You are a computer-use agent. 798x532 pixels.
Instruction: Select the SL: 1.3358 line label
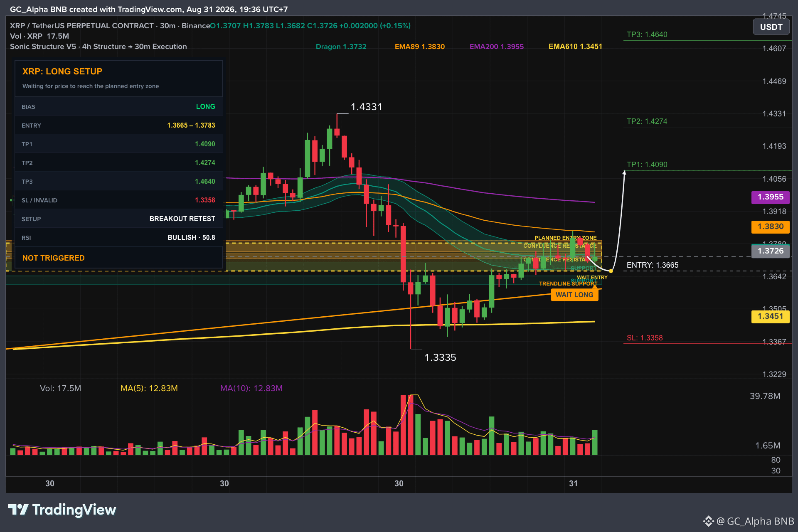click(645, 338)
